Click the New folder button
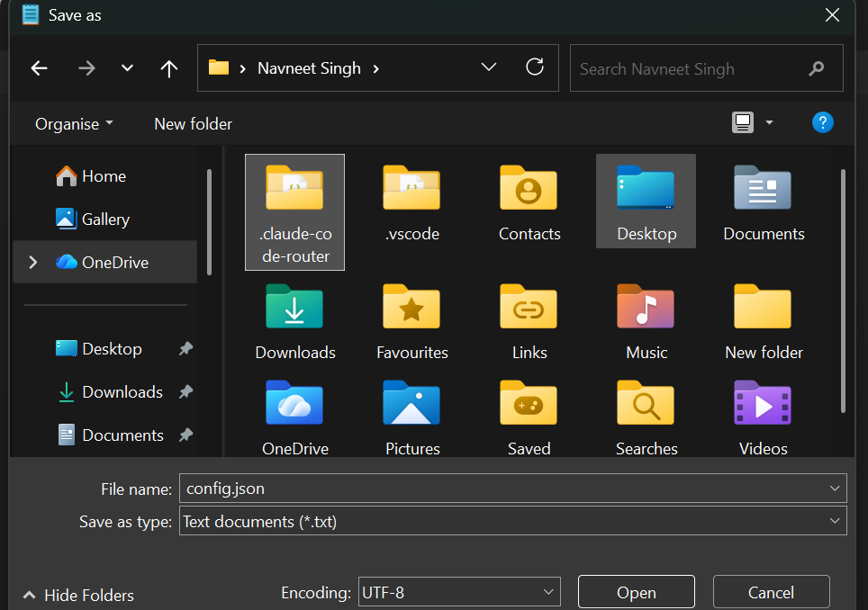Image resolution: width=868 pixels, height=610 pixels. [x=193, y=124]
